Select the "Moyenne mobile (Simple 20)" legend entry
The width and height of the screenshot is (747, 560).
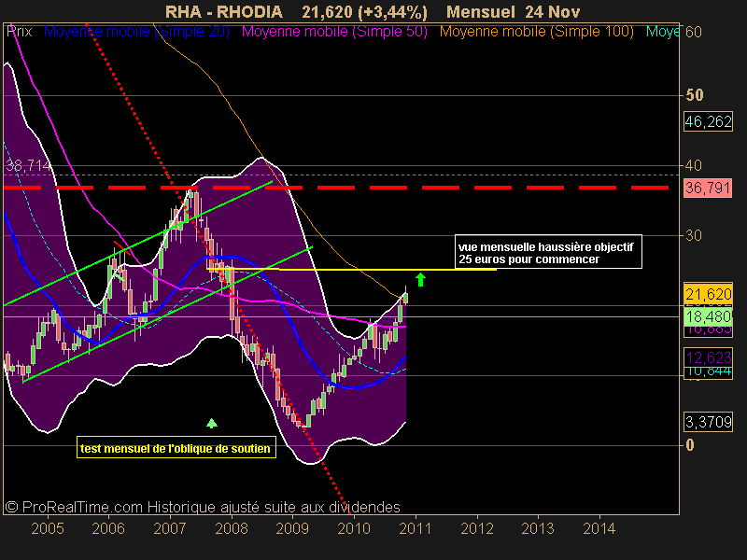pyautogui.click(x=136, y=32)
